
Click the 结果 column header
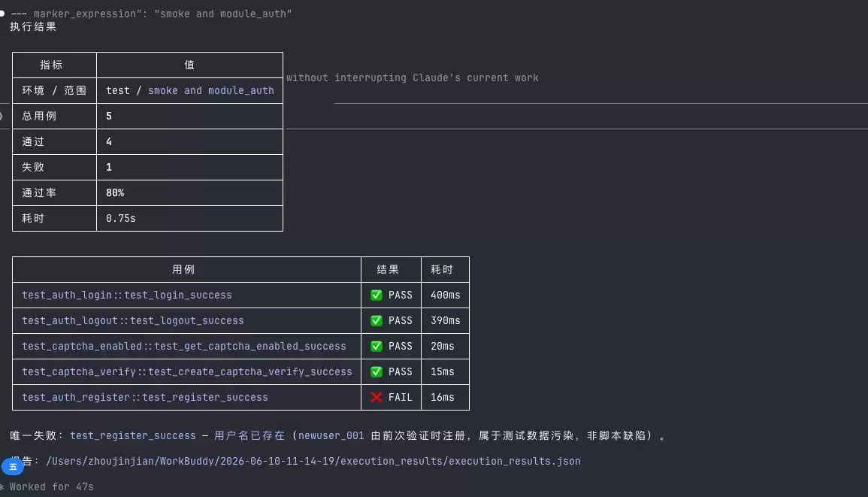(388, 269)
